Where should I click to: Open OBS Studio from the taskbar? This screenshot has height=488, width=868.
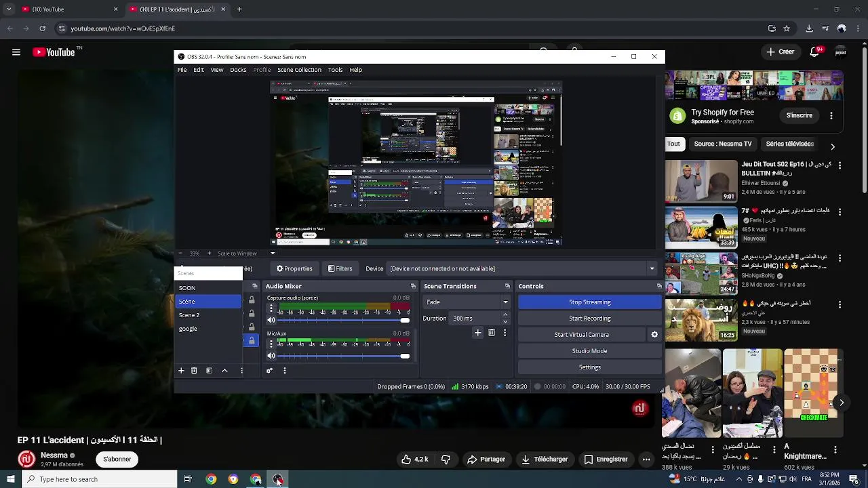[x=278, y=479]
